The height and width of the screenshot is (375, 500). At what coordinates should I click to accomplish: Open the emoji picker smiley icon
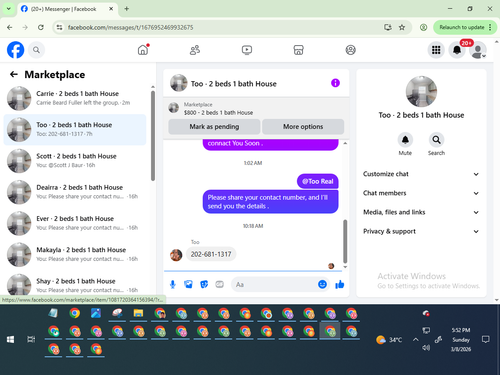click(322, 284)
